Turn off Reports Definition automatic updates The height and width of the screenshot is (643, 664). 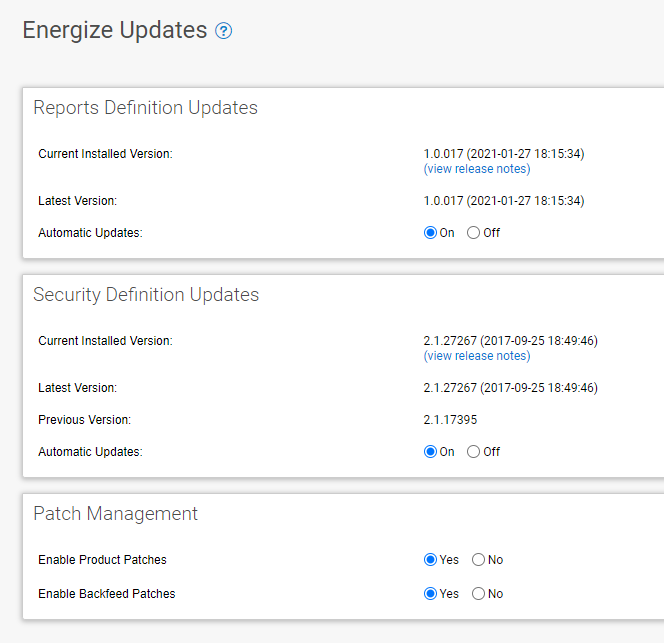click(x=473, y=233)
